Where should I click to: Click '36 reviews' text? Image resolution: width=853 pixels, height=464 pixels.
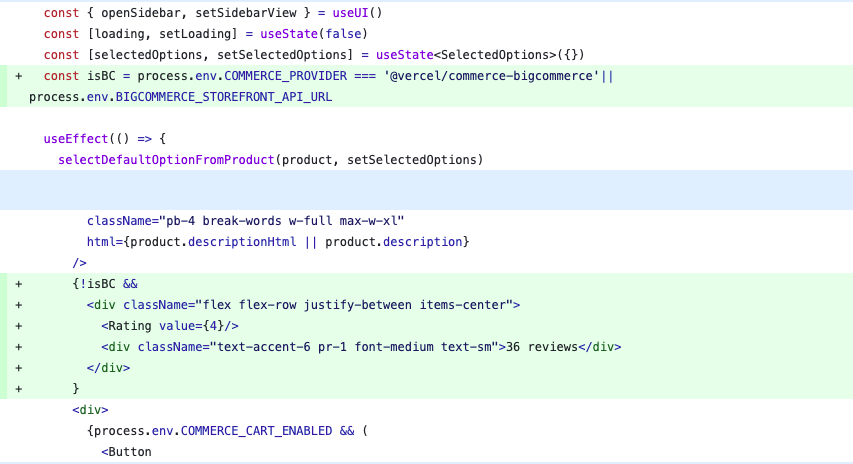pyautogui.click(x=542, y=347)
